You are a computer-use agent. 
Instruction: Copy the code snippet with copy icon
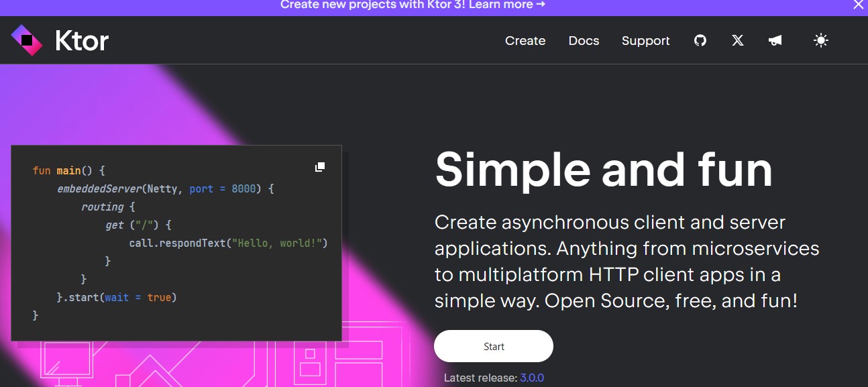click(320, 167)
